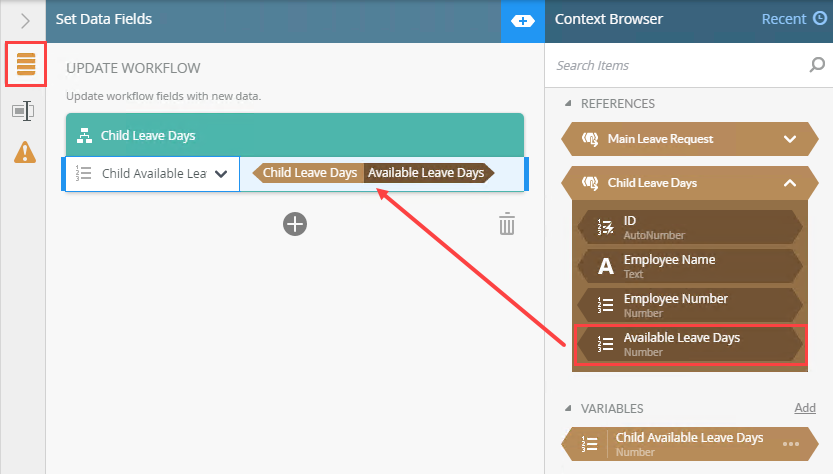
Task: Open the properties tab with text-field icon
Action: click(x=23, y=111)
